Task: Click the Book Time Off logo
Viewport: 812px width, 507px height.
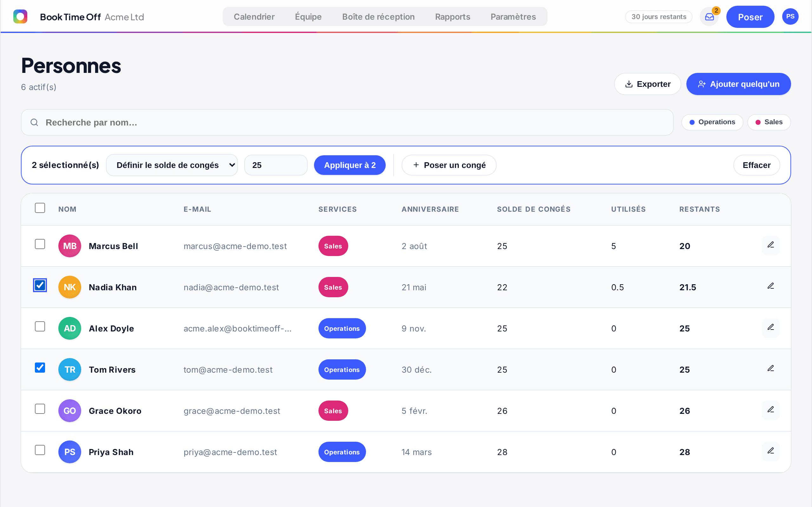Action: click(20, 16)
